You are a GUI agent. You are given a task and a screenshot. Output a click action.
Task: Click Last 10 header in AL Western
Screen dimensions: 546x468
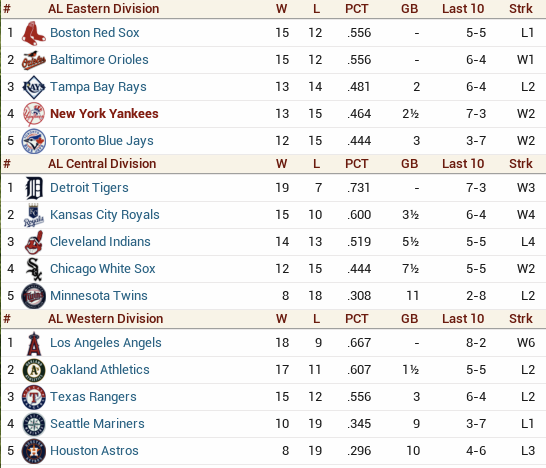pos(463,319)
